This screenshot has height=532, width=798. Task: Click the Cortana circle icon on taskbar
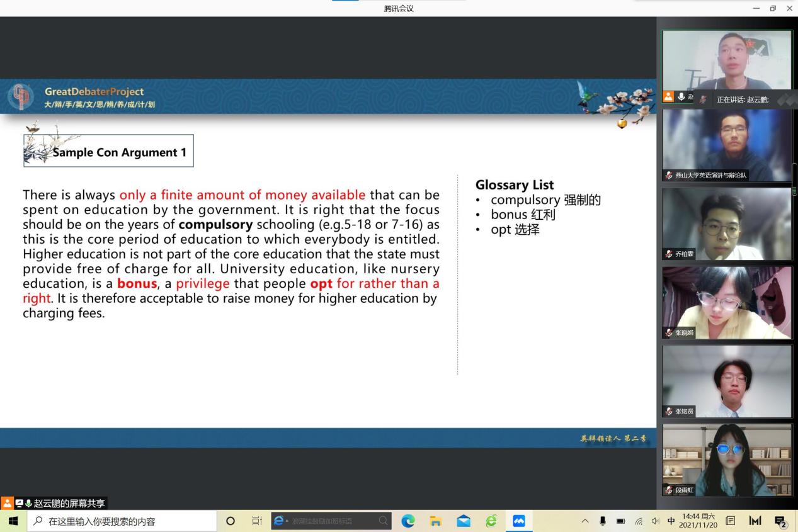(231, 521)
